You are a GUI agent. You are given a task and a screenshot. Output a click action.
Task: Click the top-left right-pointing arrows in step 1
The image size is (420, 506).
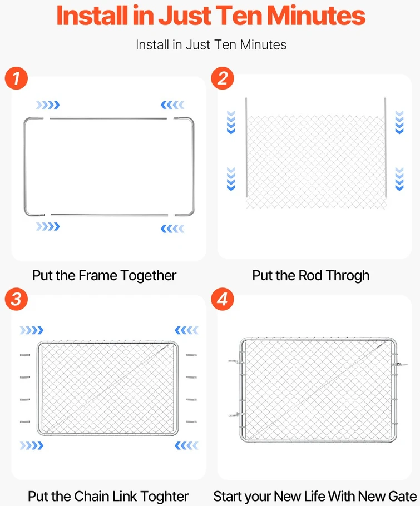point(48,105)
